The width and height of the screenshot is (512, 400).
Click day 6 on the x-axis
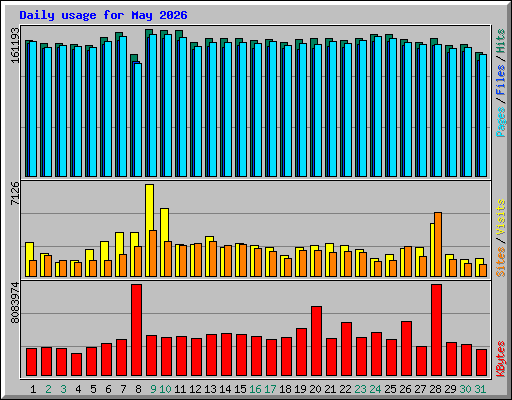pyautogui.click(x=108, y=389)
